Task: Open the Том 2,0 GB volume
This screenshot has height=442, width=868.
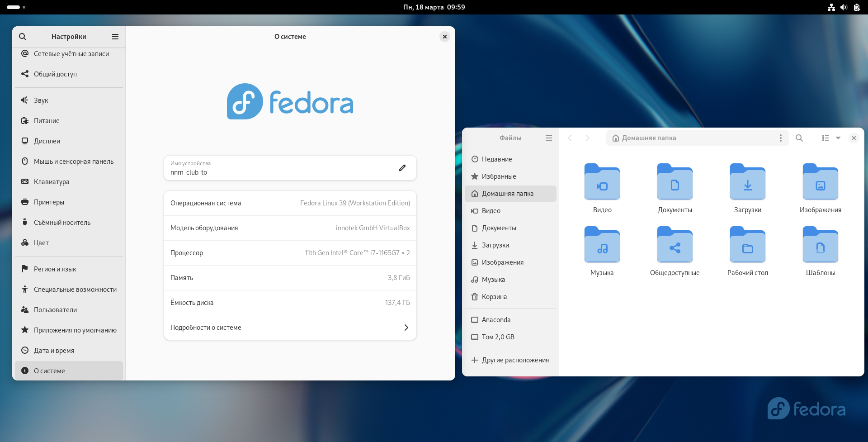Action: click(x=498, y=337)
